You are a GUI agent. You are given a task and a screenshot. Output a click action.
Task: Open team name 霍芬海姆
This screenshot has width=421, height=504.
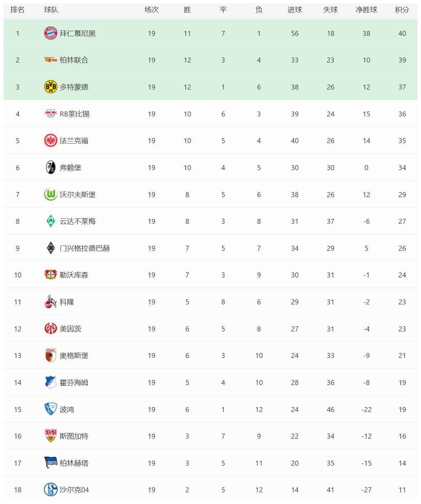tap(74, 383)
